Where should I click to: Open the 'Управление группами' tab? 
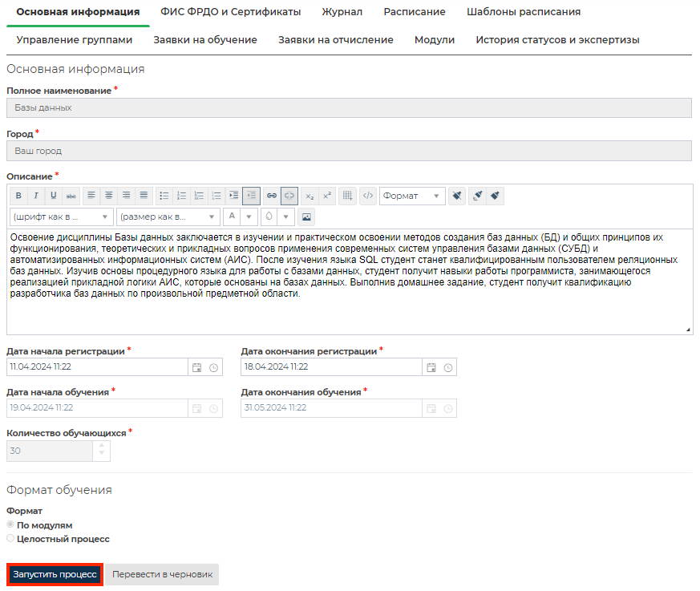pyautogui.click(x=75, y=39)
